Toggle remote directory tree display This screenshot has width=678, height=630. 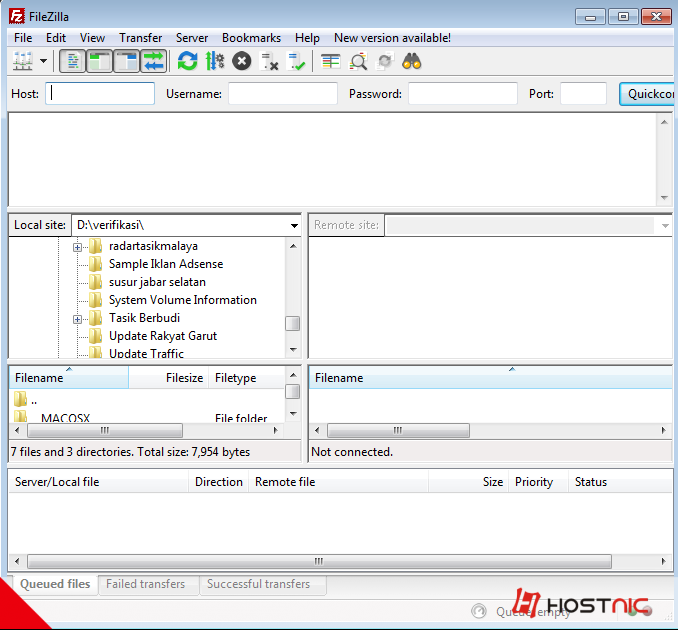coord(127,61)
